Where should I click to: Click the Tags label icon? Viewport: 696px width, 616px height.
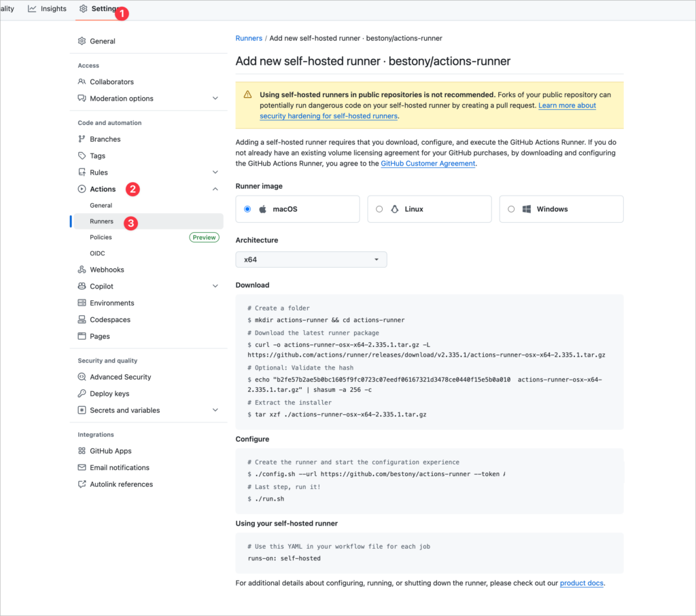[82, 156]
